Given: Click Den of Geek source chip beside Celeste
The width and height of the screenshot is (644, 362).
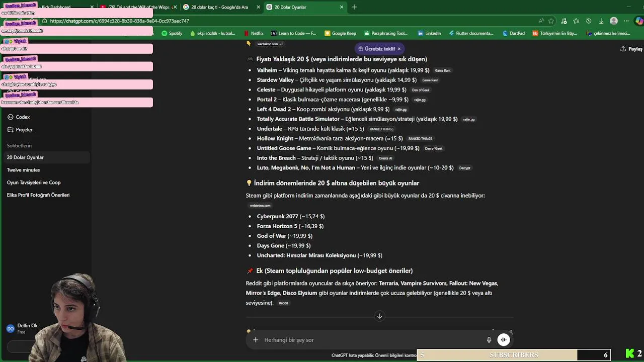Looking at the screenshot, I should pos(421,90).
